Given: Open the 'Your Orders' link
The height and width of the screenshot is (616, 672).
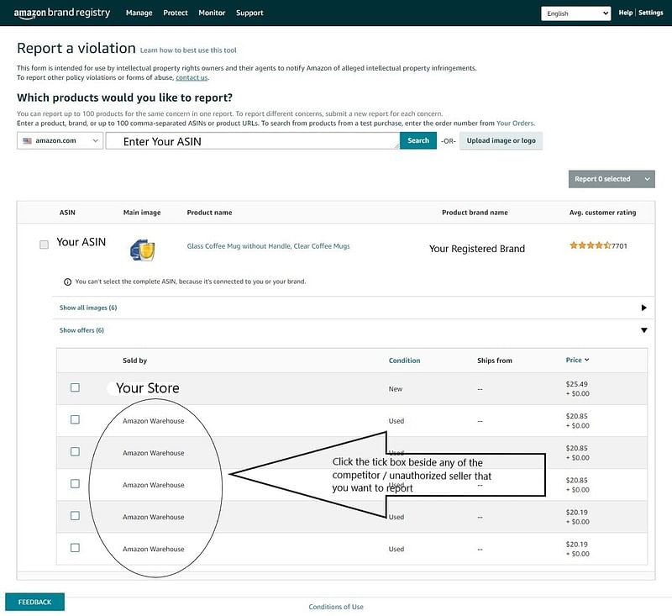Looking at the screenshot, I should [515, 123].
